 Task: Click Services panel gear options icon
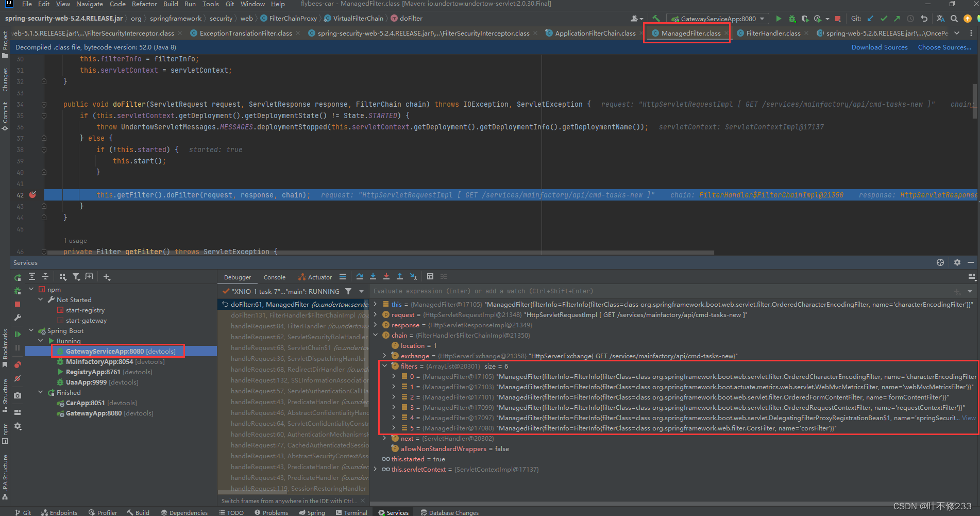click(957, 262)
